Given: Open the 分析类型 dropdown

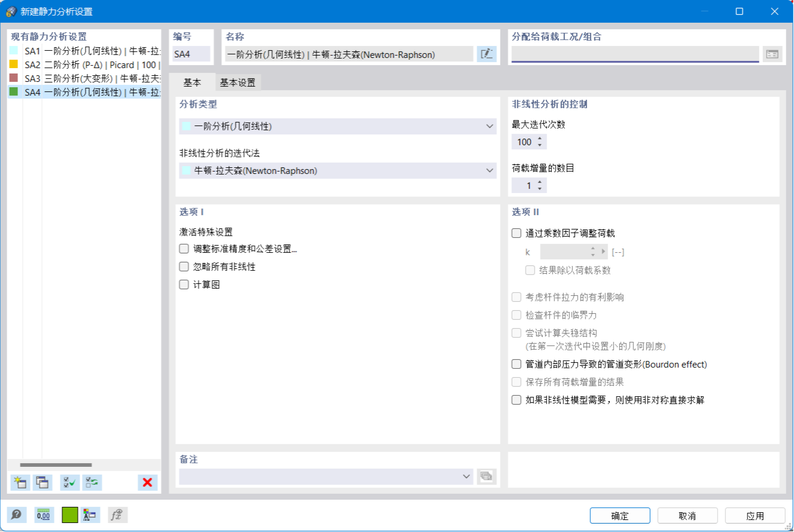Looking at the screenshot, I should click(338, 126).
